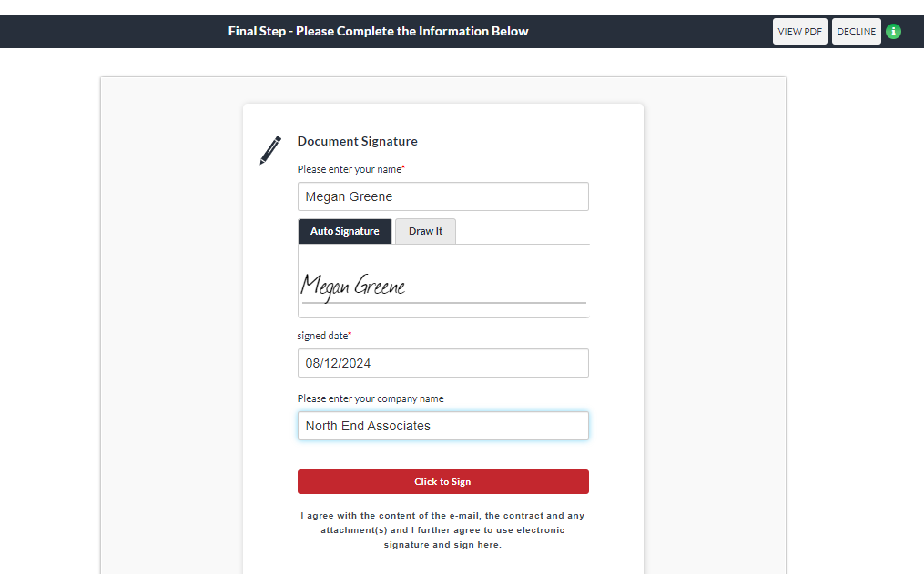Click the Final Step header title
The width and height of the screenshot is (924, 574).
point(378,31)
